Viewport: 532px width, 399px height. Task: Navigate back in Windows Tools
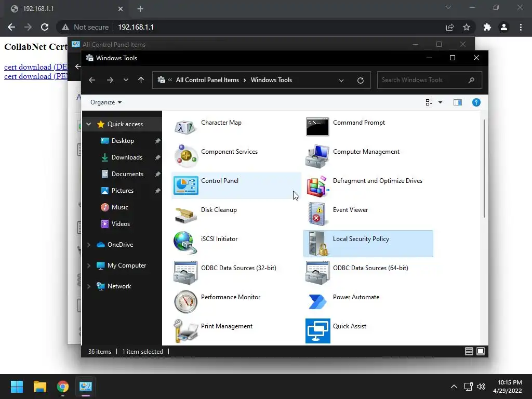[x=92, y=80]
